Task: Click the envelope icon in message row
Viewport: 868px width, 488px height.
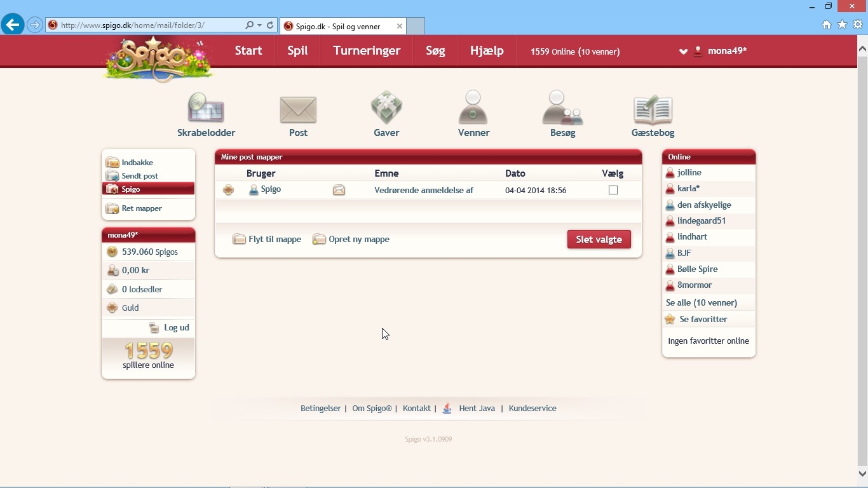Action: pos(339,190)
